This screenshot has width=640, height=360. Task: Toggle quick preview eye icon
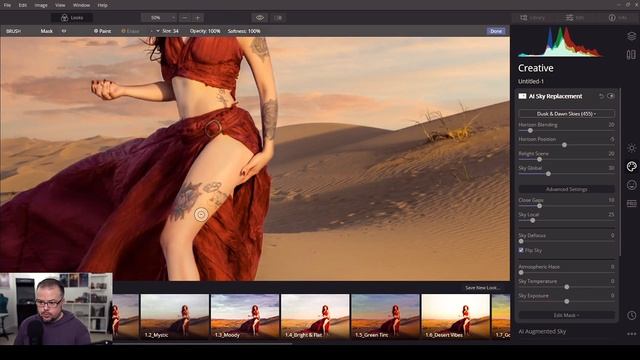click(x=260, y=18)
